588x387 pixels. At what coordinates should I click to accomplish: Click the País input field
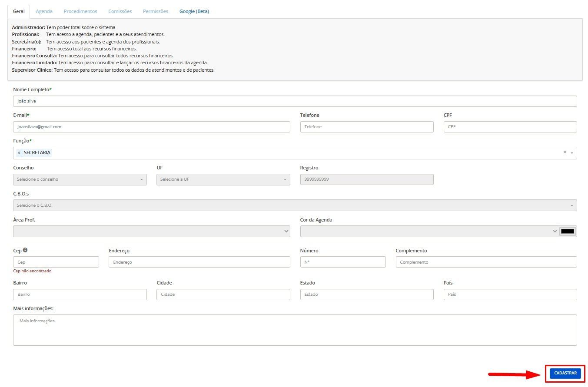coord(510,294)
